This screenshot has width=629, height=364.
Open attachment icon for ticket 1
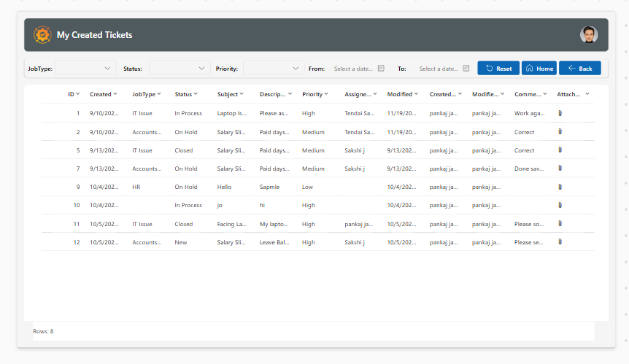coord(560,114)
